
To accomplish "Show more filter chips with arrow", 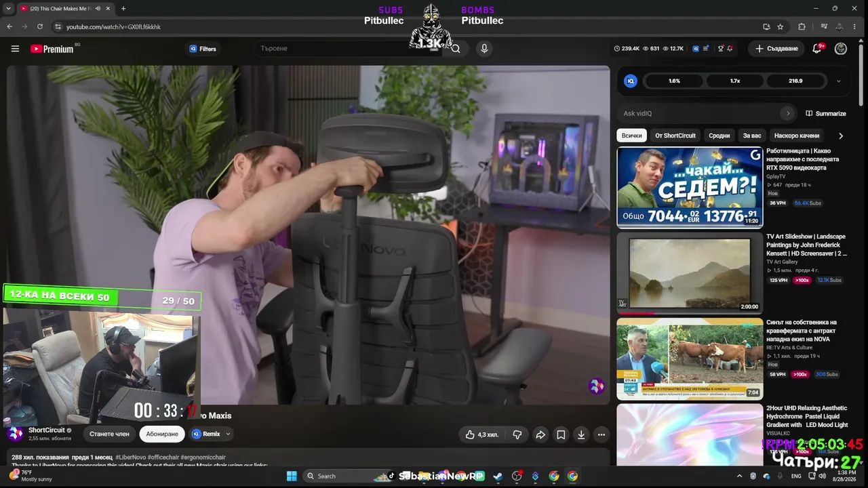I will (841, 136).
